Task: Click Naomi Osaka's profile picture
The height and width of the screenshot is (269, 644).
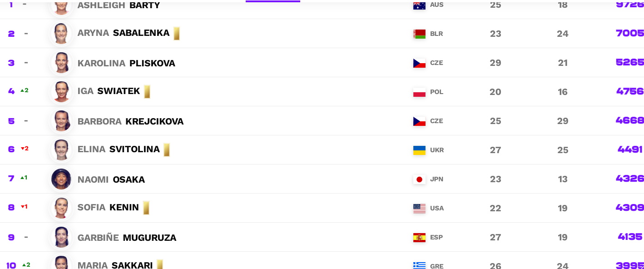Action: [61, 179]
